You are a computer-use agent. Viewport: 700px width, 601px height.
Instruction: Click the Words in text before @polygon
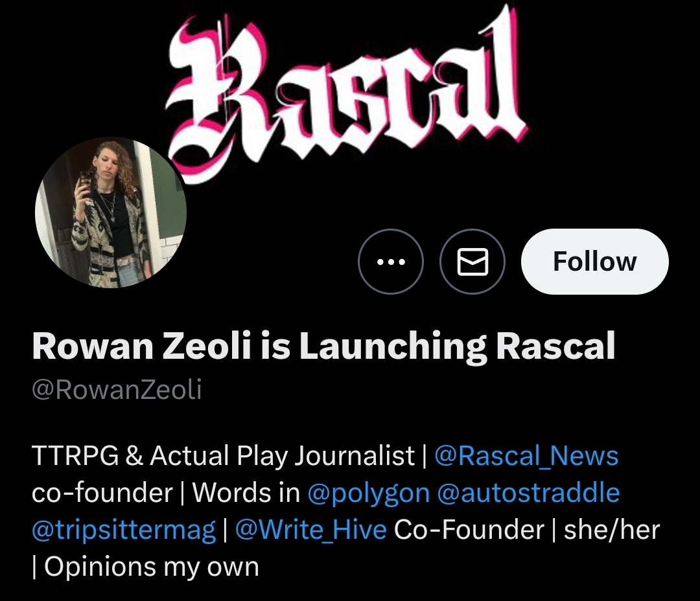[x=246, y=493]
